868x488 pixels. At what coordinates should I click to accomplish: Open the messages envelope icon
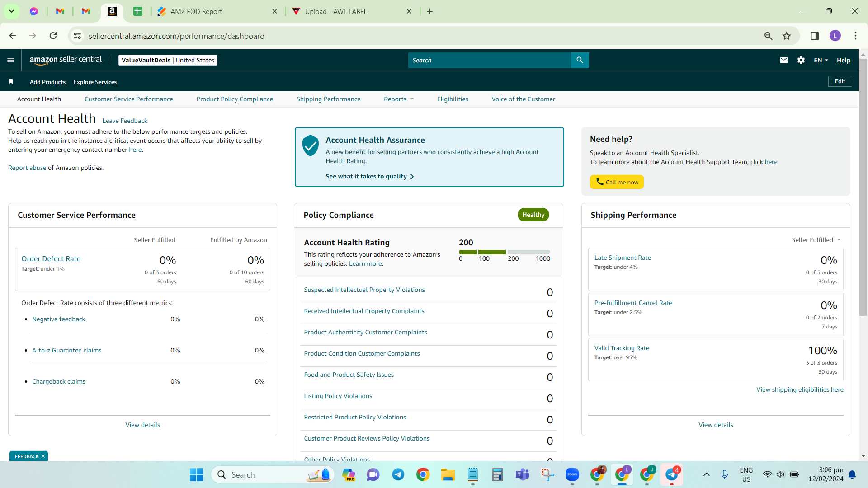tap(784, 60)
